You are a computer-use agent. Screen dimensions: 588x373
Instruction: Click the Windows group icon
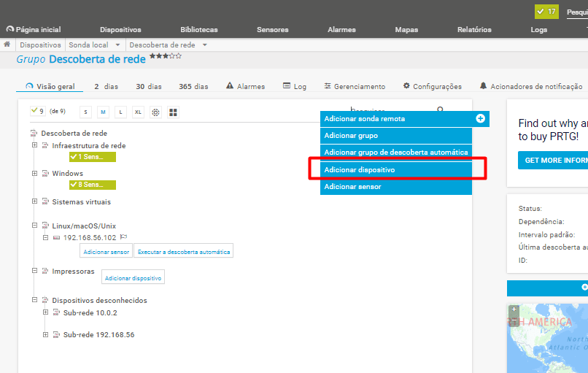click(x=45, y=174)
